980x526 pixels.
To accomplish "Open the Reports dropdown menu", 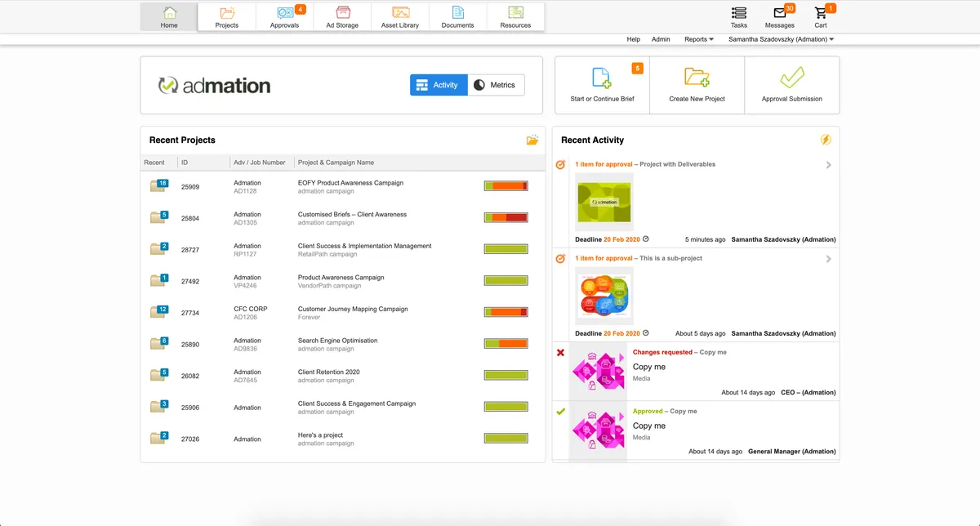I will pyautogui.click(x=699, y=39).
